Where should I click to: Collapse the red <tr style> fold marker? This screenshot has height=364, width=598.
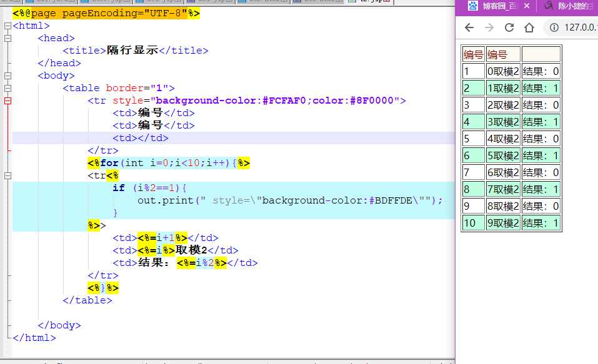(7, 101)
